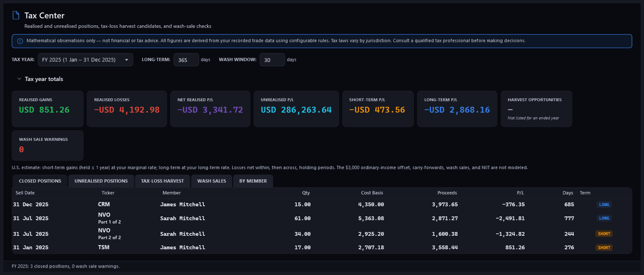The width and height of the screenshot is (644, 275).
Task: Click Sarah Mitchell in 61.00 qty row
Action: 182,218
